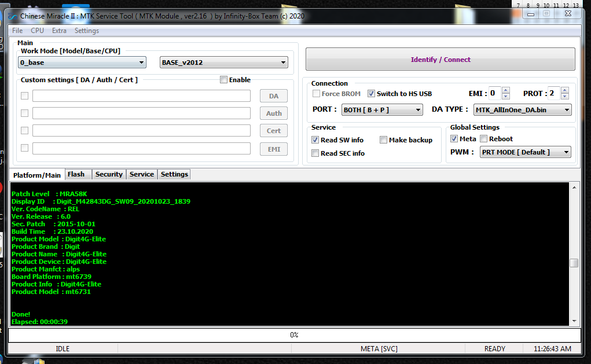
Task: Switch to the Platform/Main tab
Action: (x=37, y=175)
